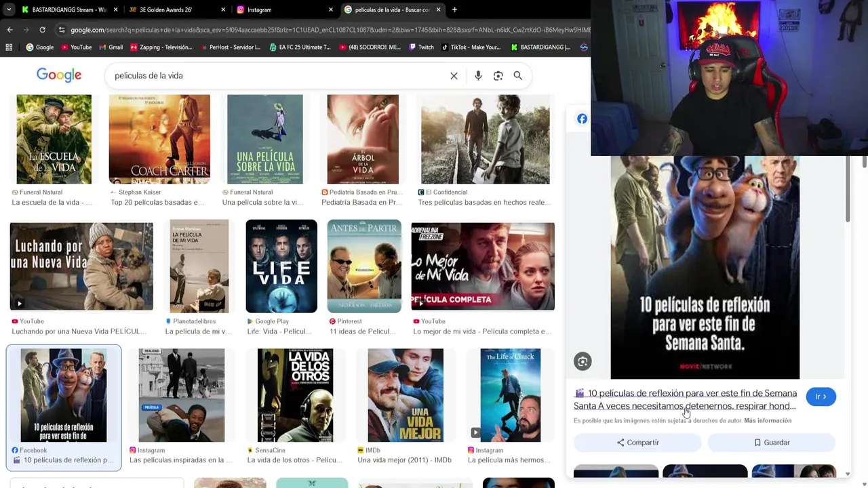868x488 pixels.
Task: Open Gmail bookmark
Action: tap(111, 47)
